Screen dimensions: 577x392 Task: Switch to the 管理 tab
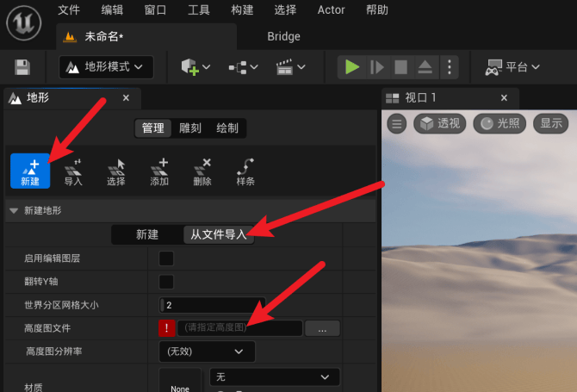[153, 128]
